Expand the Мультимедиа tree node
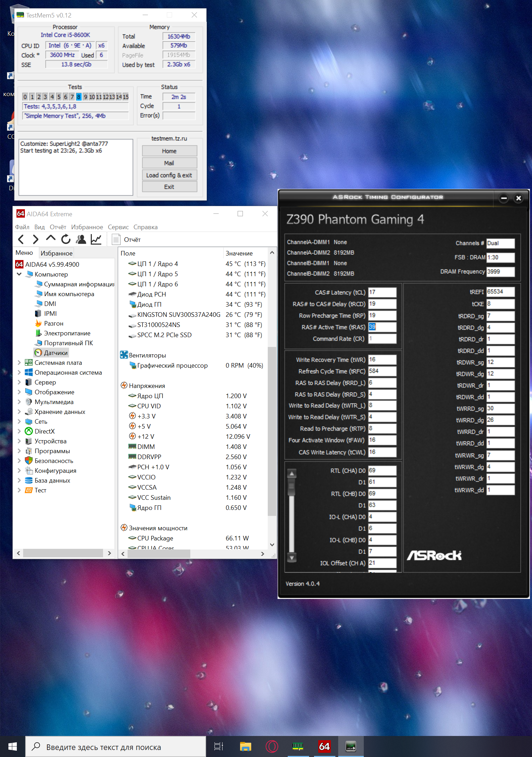The width and height of the screenshot is (532, 757). [x=19, y=402]
